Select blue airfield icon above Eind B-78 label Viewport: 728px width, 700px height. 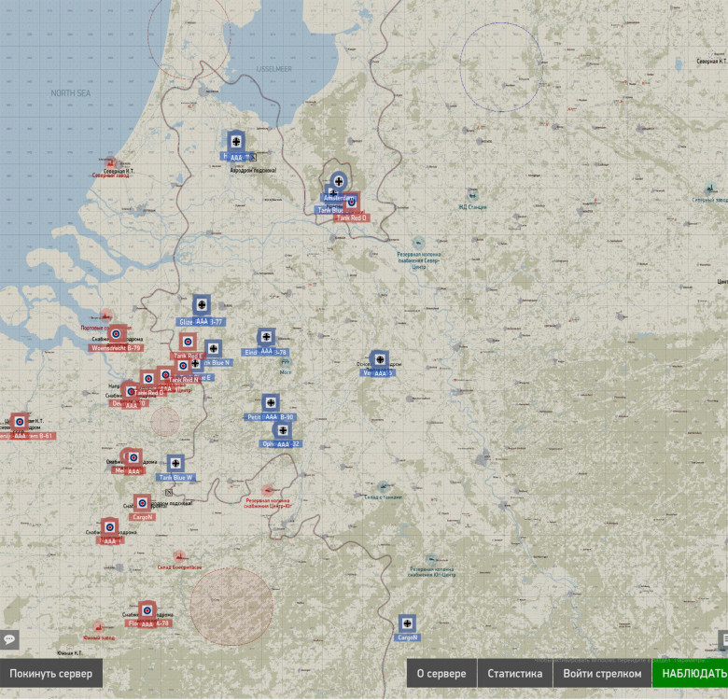pyautogui.click(x=266, y=337)
